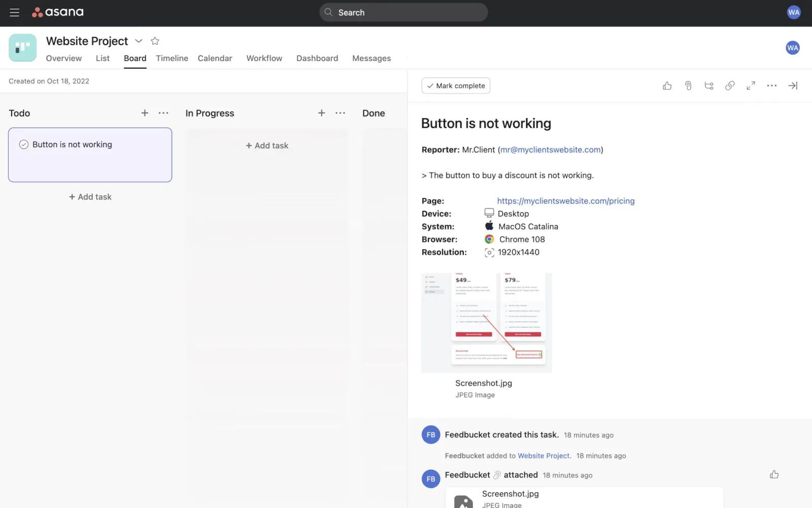The height and width of the screenshot is (508, 812).
Task: Click the Mark complete button
Action: tap(455, 86)
